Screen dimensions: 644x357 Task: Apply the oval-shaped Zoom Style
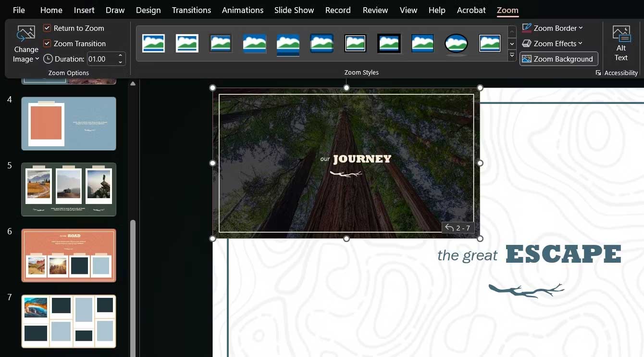coord(456,43)
